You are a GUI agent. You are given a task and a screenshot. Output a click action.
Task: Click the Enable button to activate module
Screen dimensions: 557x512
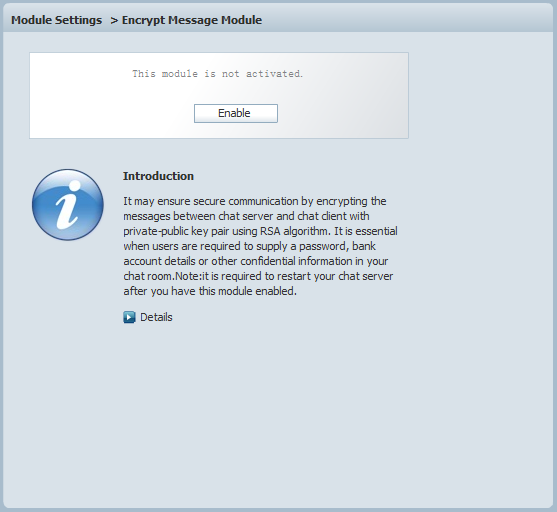(236, 113)
